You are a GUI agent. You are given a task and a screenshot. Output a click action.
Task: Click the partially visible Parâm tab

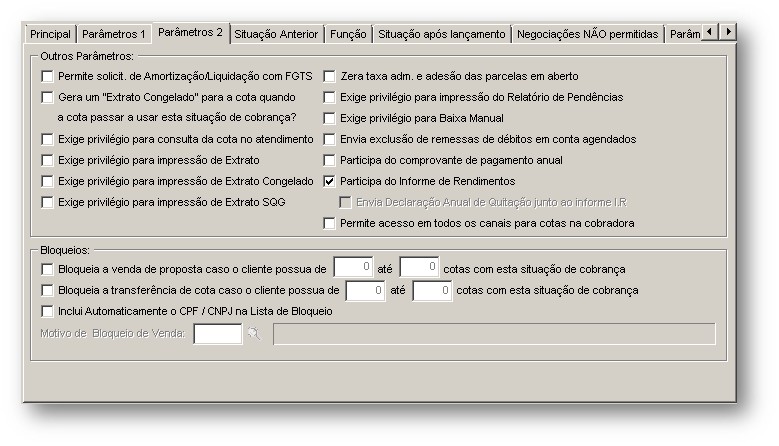(684, 34)
